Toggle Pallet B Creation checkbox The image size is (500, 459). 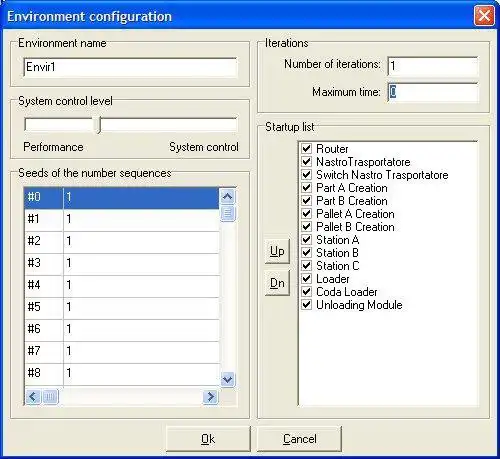(x=306, y=226)
